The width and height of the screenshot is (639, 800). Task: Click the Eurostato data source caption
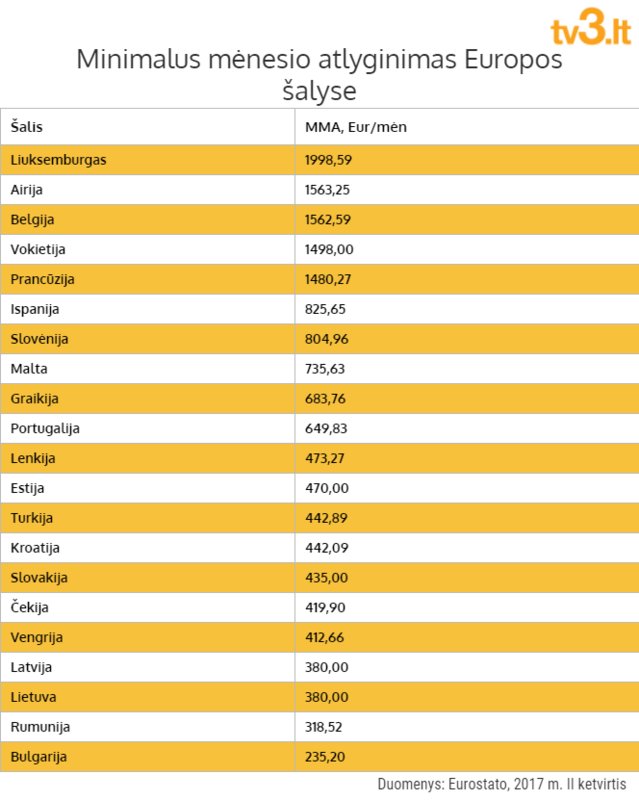coord(502,784)
